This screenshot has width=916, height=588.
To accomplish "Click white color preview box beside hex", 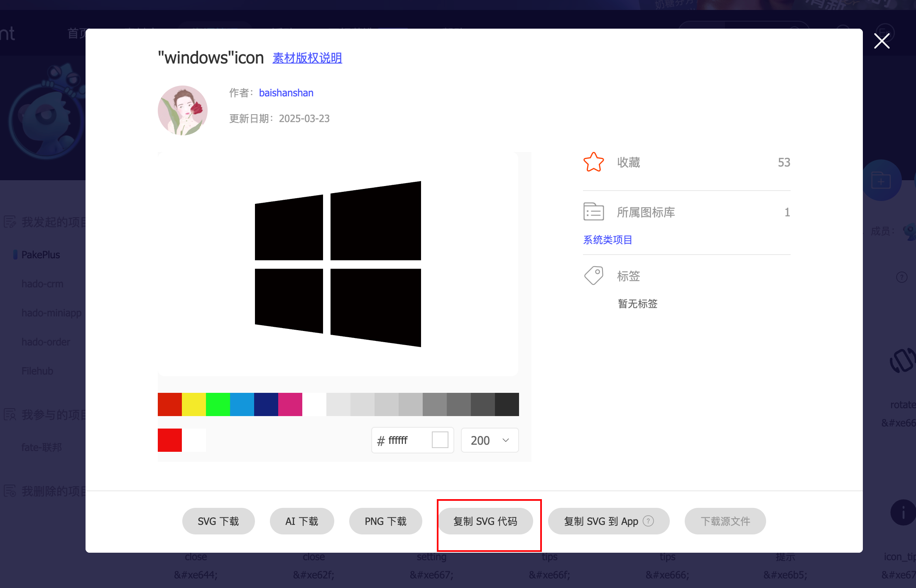I will (x=440, y=440).
